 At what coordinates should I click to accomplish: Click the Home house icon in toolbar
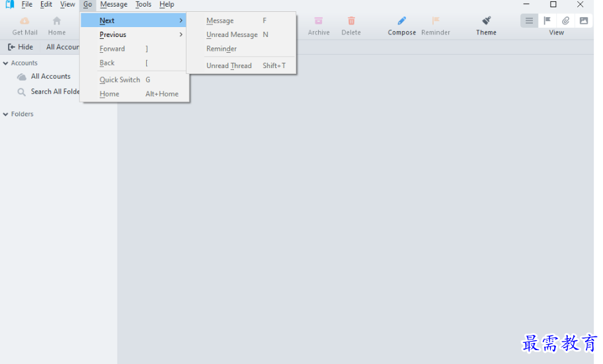click(x=57, y=20)
